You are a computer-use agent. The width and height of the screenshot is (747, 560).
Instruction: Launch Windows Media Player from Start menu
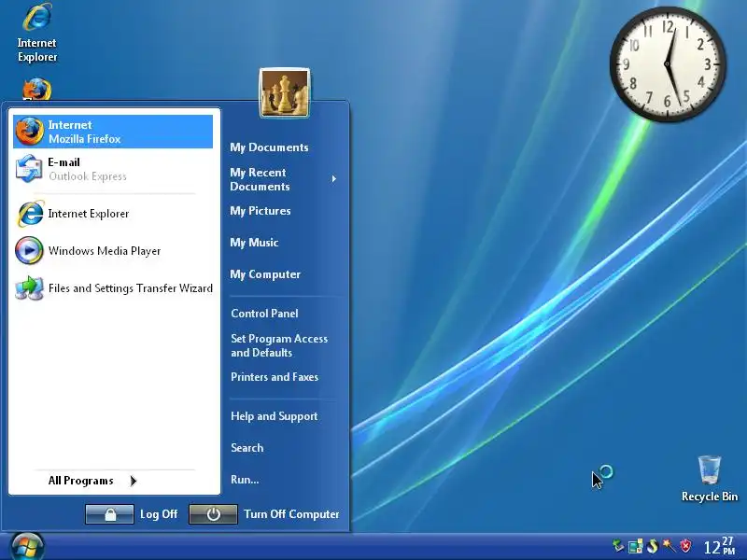pyautogui.click(x=113, y=250)
